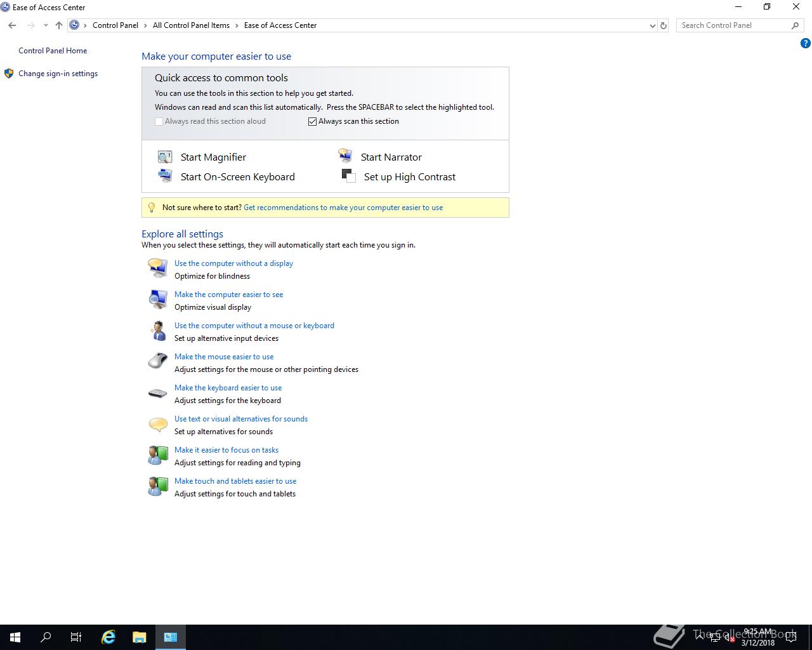Go up one level with the Up arrow
The height and width of the screenshot is (650, 812).
[59, 25]
